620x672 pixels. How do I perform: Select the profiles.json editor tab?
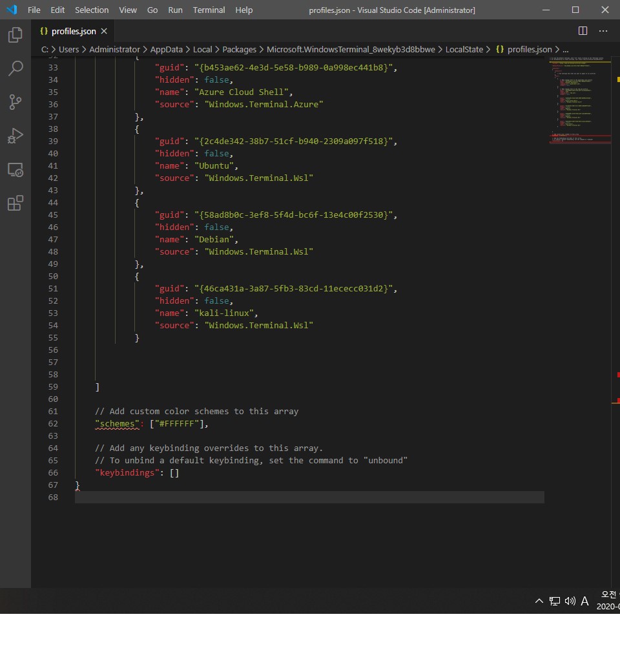(x=74, y=31)
